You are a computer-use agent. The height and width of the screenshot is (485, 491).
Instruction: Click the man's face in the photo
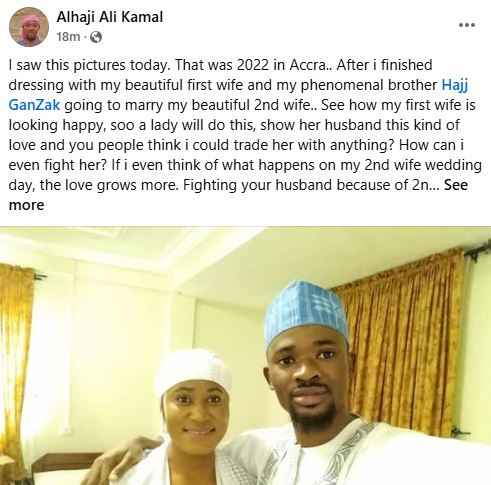tap(308, 377)
